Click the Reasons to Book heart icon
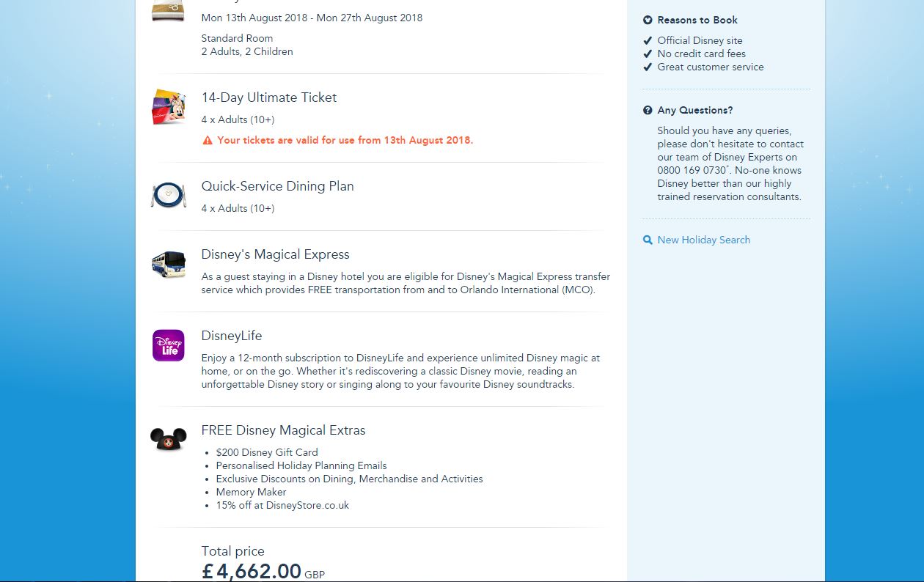The width and height of the screenshot is (924, 582). (x=648, y=21)
